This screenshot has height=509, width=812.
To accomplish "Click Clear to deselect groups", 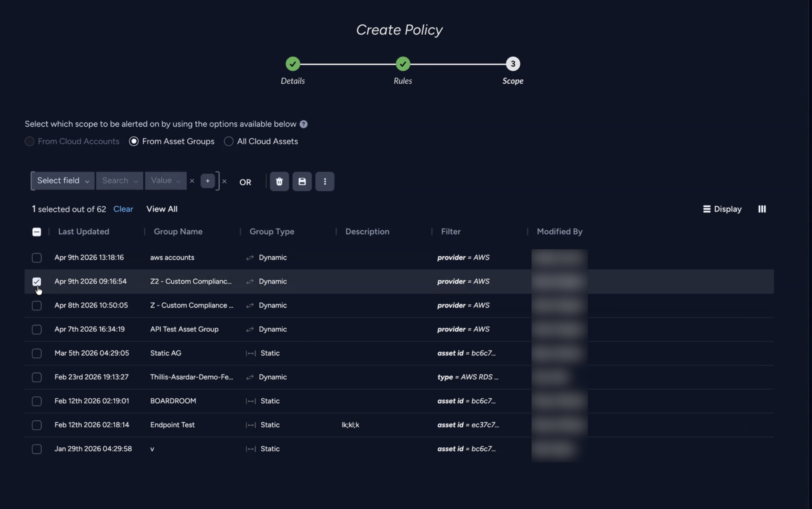I will pyautogui.click(x=123, y=209).
